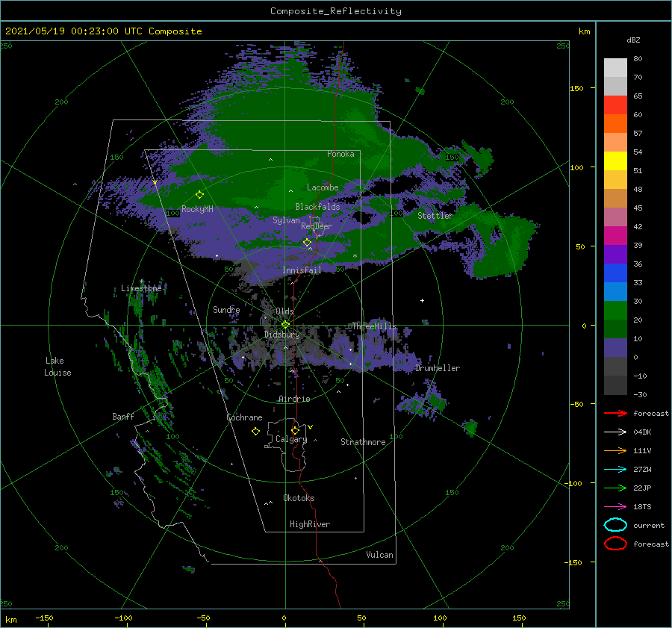Click the dBZ legend heading

[x=633, y=40]
